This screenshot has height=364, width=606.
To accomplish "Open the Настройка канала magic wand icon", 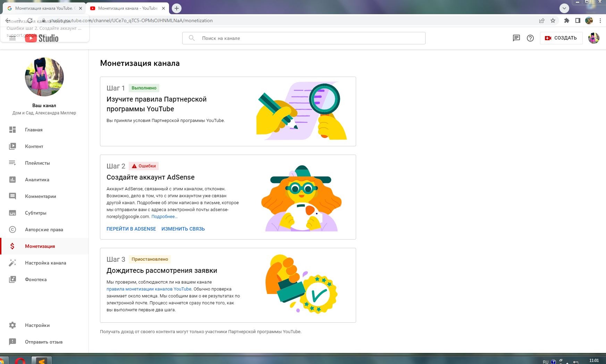I will coord(12,263).
